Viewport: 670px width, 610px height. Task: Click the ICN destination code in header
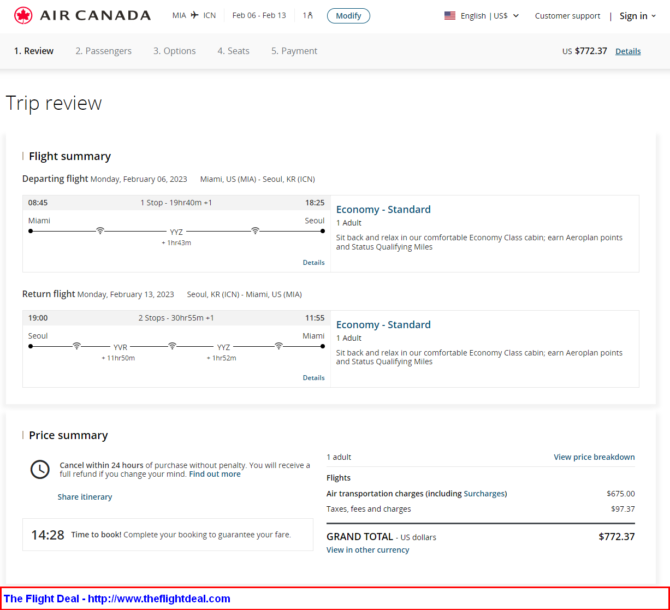point(209,15)
